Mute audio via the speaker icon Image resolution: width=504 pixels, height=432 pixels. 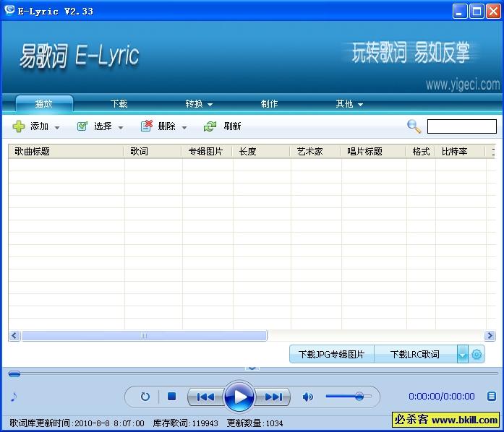307,397
